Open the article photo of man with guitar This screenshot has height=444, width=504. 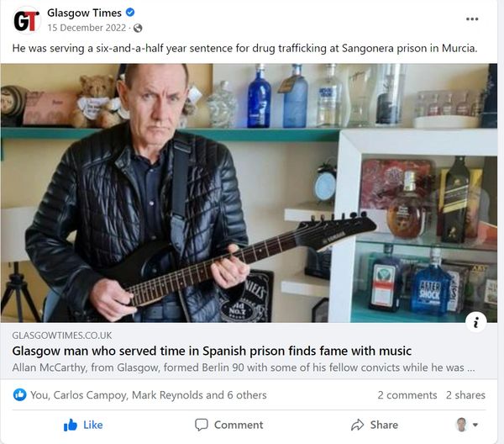point(249,193)
